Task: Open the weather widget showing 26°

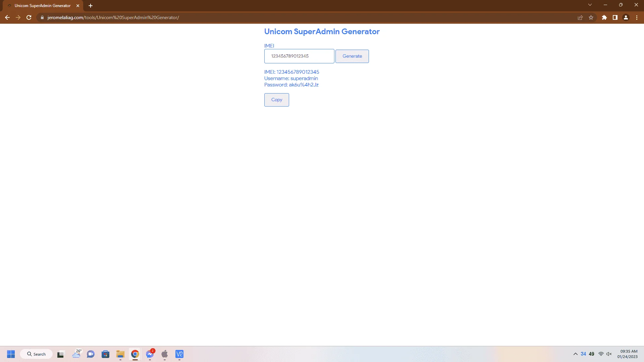Action: (76, 354)
